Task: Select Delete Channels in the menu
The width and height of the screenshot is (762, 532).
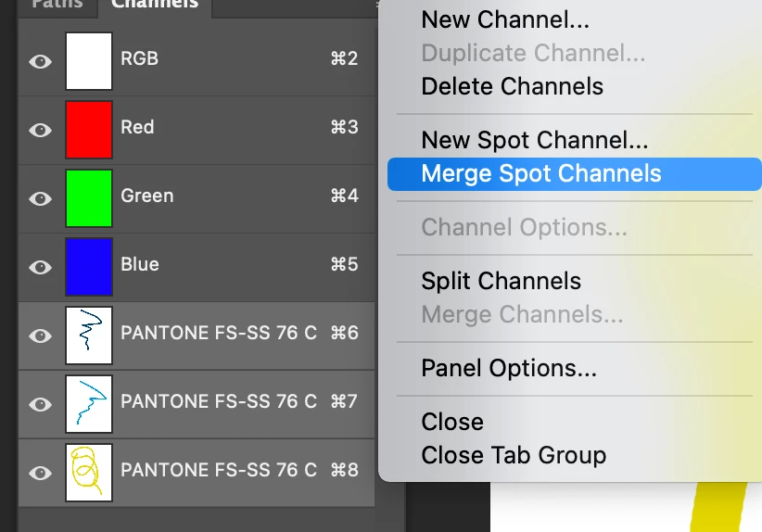Action: [512, 86]
